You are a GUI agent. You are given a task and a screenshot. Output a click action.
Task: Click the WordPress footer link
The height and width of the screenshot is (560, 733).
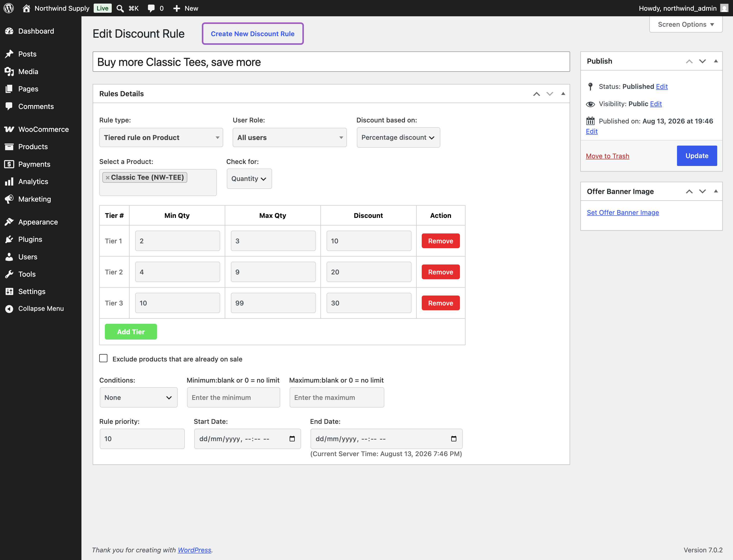click(x=194, y=550)
